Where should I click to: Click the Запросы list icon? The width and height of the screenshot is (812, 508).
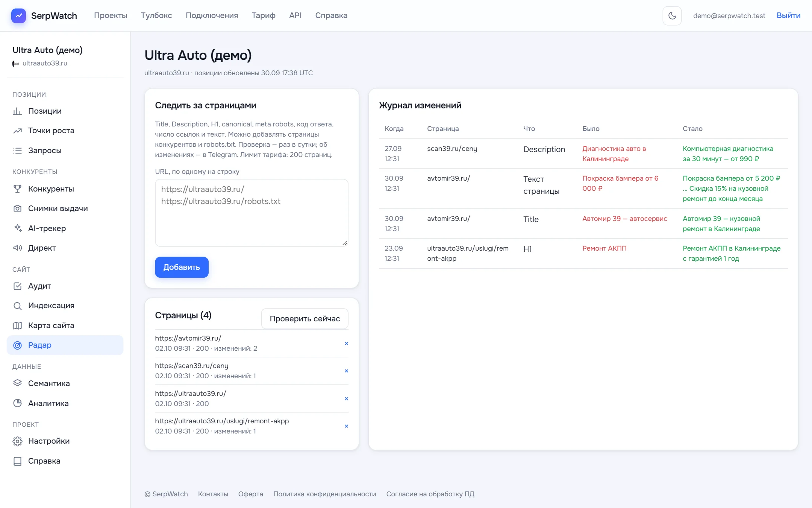pyautogui.click(x=17, y=151)
